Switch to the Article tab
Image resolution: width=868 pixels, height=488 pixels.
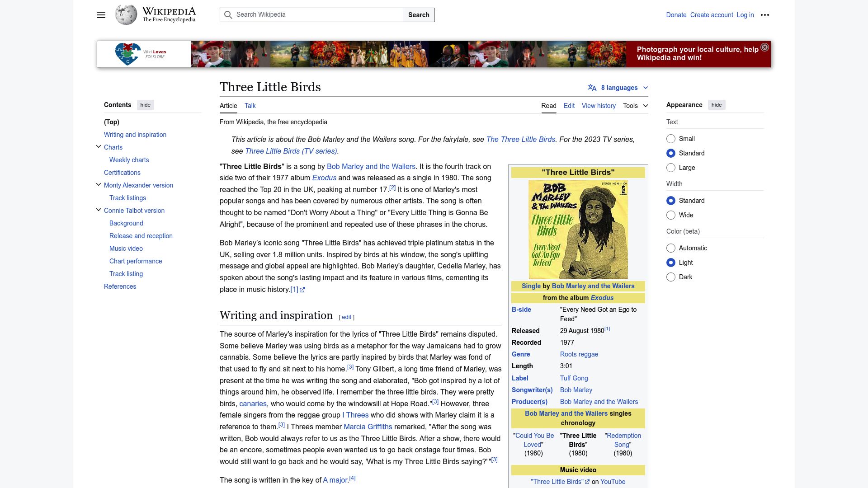point(228,106)
